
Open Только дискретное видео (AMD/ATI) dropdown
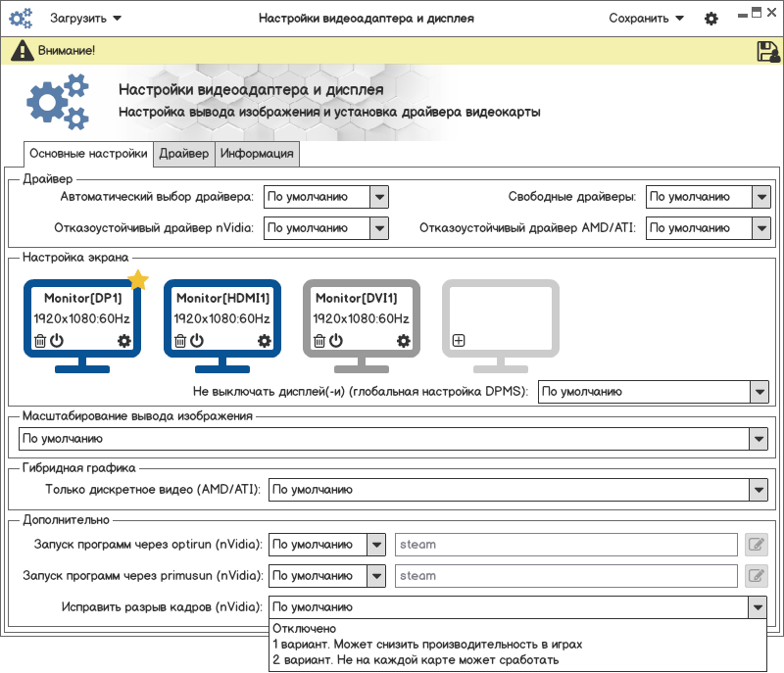click(x=518, y=490)
